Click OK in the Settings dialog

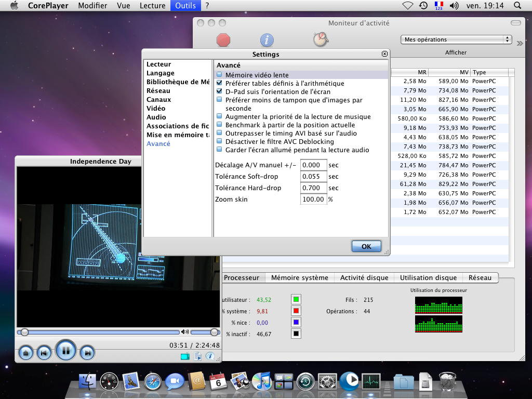click(x=366, y=246)
